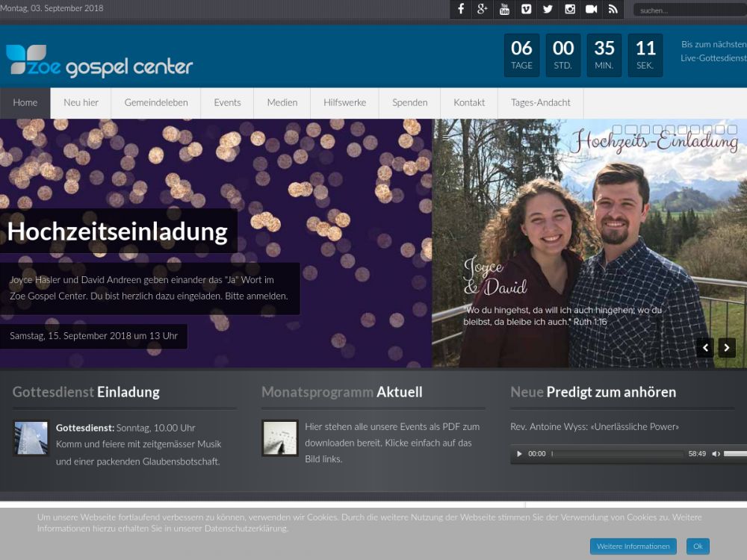Play the sermon audio
Viewport: 747px width, 560px height.
tap(519, 454)
